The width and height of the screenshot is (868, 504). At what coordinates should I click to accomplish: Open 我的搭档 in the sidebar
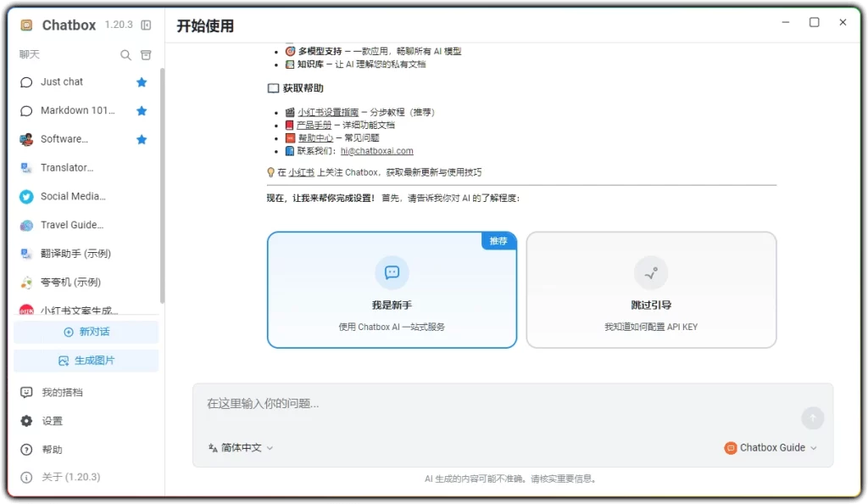86,393
